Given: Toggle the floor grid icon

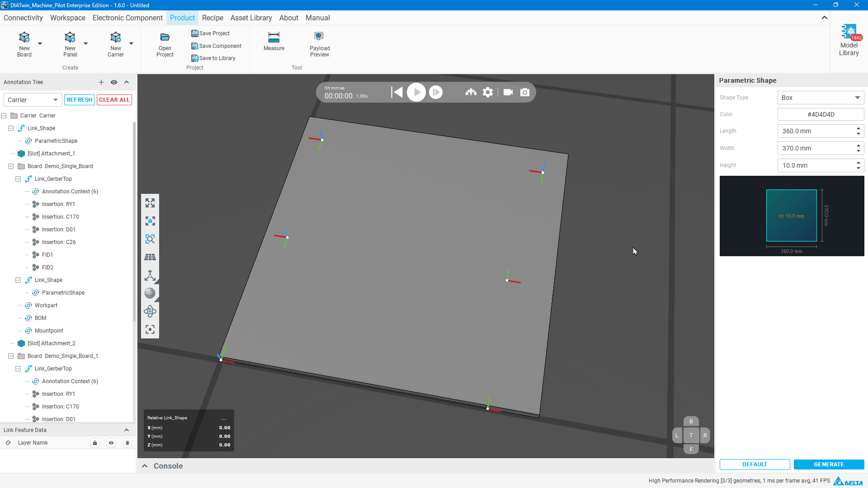Looking at the screenshot, I should pyautogui.click(x=150, y=257).
